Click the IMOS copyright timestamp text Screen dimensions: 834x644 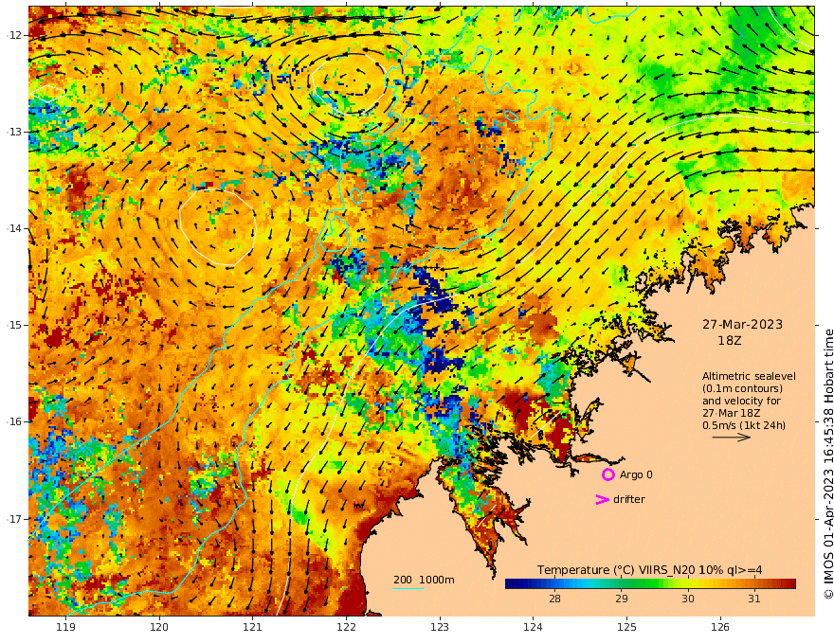[827, 464]
